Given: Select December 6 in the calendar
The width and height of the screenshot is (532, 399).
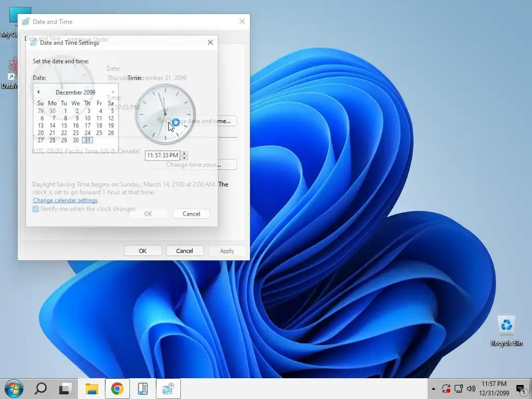Looking at the screenshot, I should tap(42, 118).
